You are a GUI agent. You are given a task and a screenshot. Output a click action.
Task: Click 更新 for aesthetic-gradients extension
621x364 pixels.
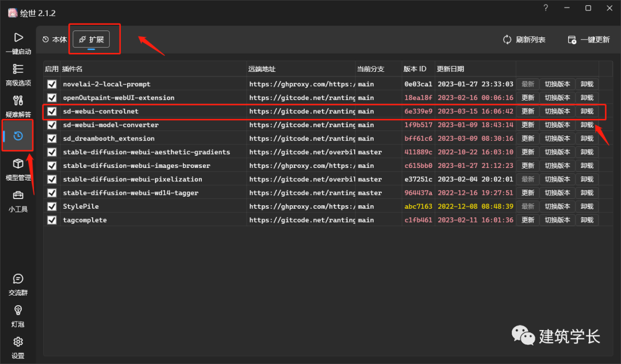[527, 152]
